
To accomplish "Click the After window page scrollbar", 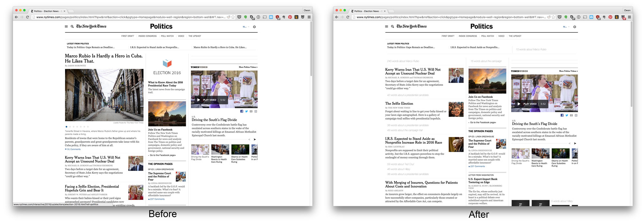I will [631, 64].
